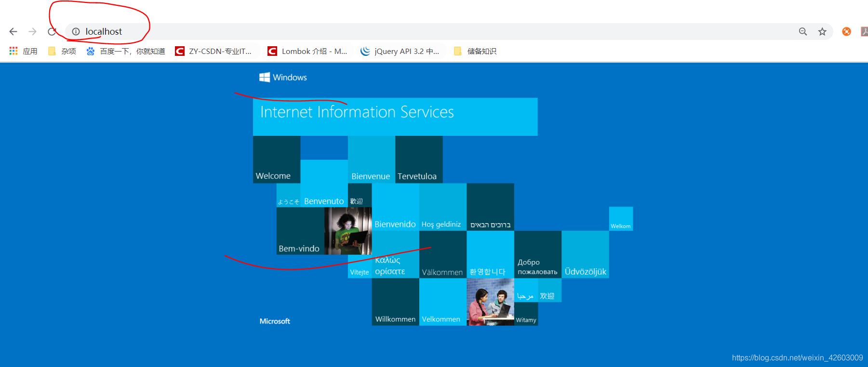Viewport: 868px width, 367px height.
Task: Open the jQuery API 3.2 bookmark
Action: (x=400, y=51)
